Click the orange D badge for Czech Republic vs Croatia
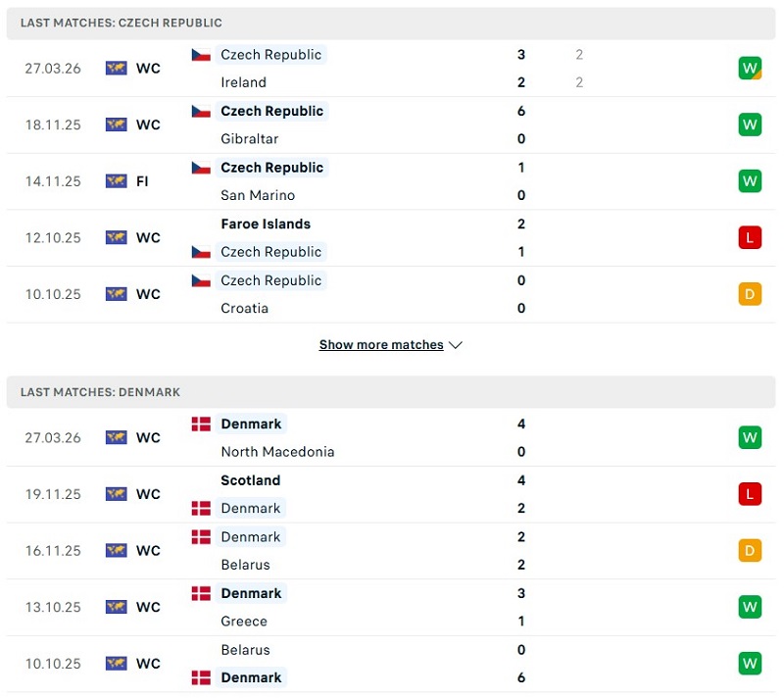The image size is (784, 699). [x=750, y=294]
